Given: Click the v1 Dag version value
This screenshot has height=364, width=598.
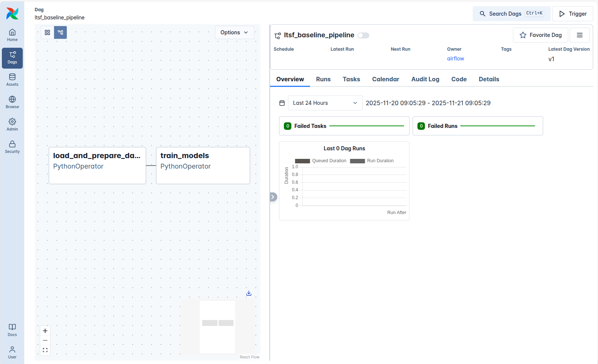Looking at the screenshot, I should tap(551, 59).
